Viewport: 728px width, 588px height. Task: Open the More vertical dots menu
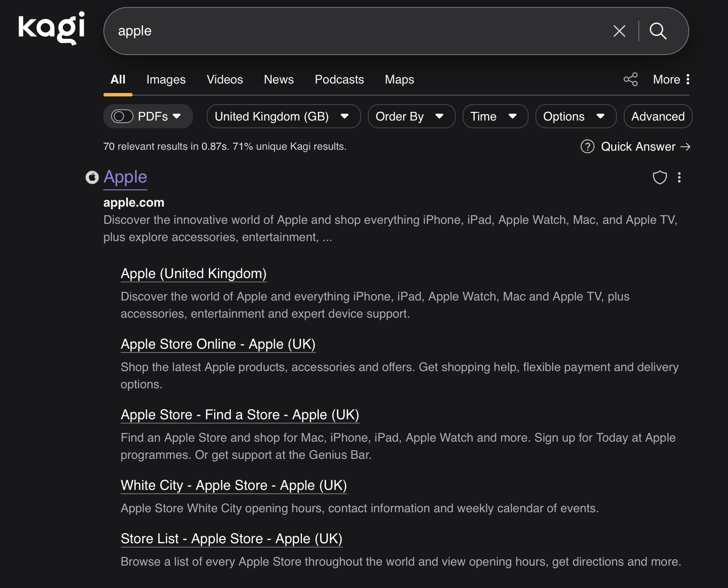tap(688, 80)
